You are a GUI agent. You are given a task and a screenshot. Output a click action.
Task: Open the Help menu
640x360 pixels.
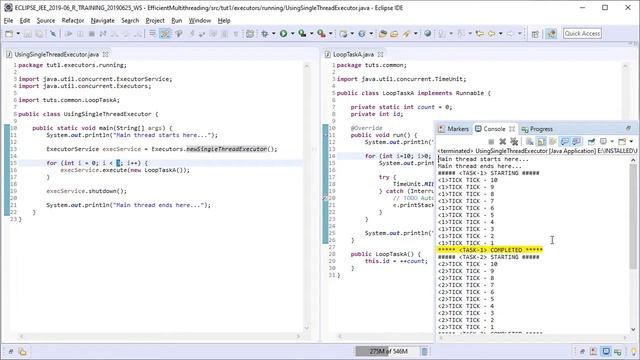coord(224,20)
